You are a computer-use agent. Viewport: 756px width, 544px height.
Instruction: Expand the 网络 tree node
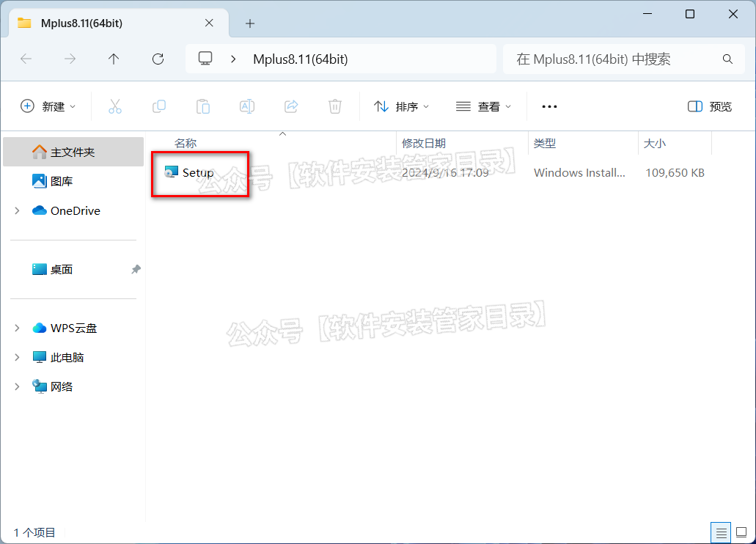18,387
